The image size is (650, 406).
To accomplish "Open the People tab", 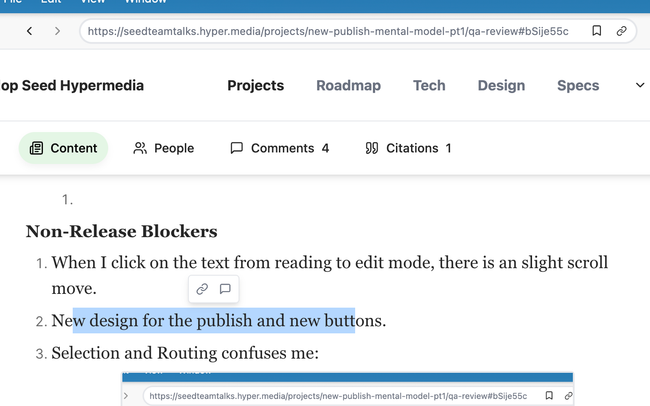I will 163,148.
